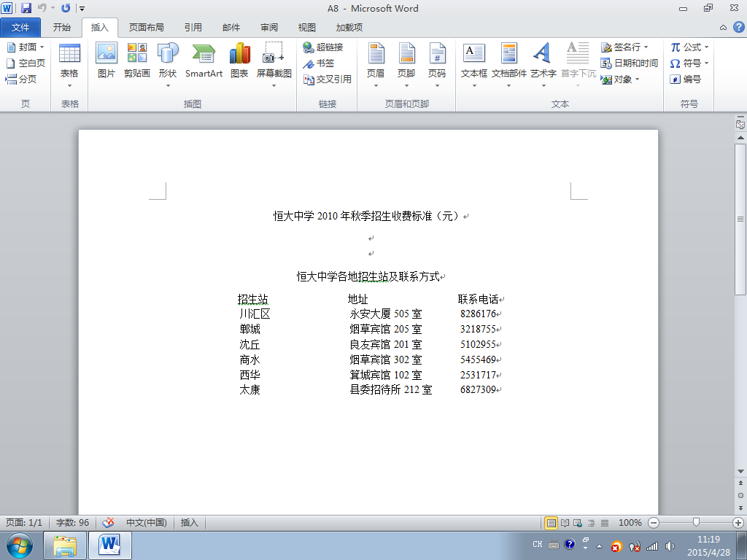747x560 pixels.
Task: Zoom out with the minus button
Action: tap(654, 523)
